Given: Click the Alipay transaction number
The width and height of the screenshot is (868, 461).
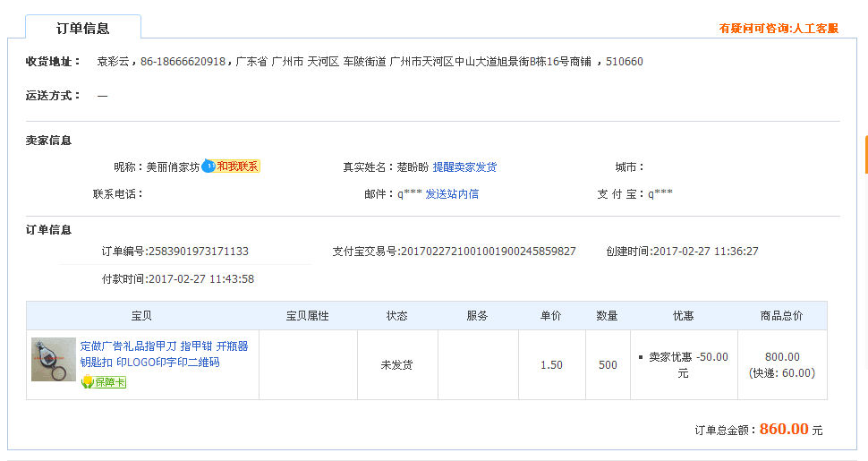Looking at the screenshot, I should [488, 252].
